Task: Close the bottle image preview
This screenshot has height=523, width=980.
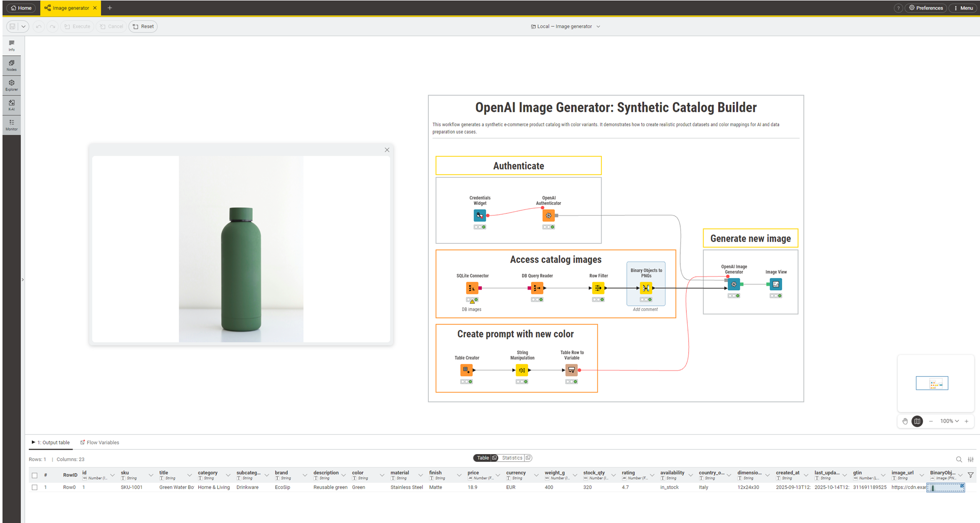Action: (387, 150)
